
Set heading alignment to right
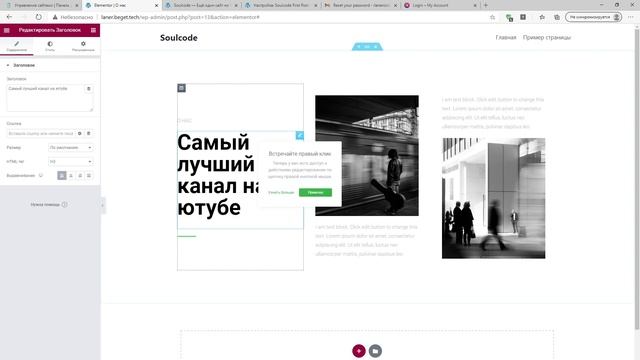tap(80, 176)
